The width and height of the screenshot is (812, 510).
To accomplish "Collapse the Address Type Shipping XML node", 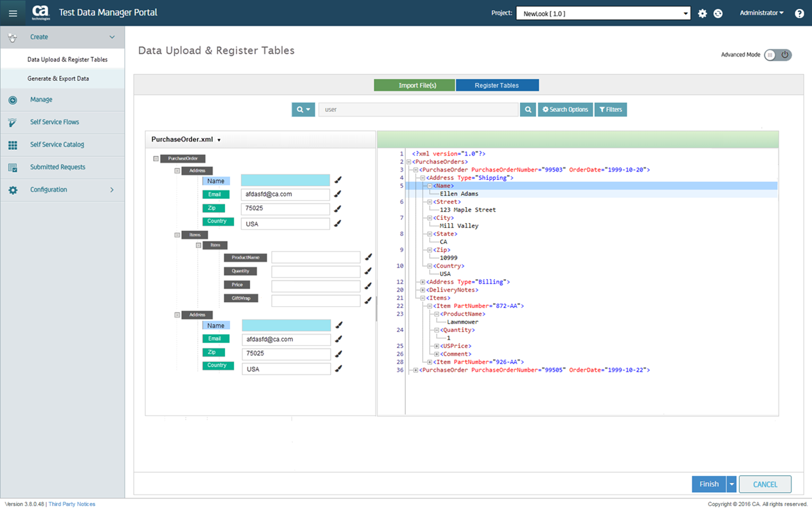I will coord(423,178).
